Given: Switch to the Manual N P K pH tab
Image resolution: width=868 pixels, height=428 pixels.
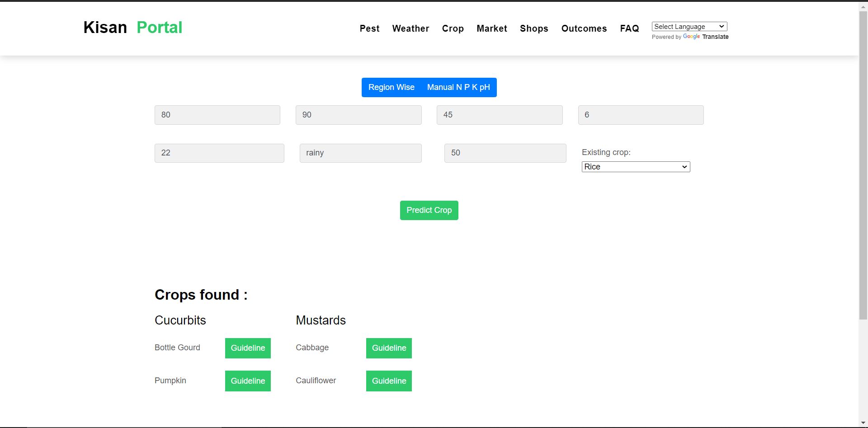Looking at the screenshot, I should (458, 87).
